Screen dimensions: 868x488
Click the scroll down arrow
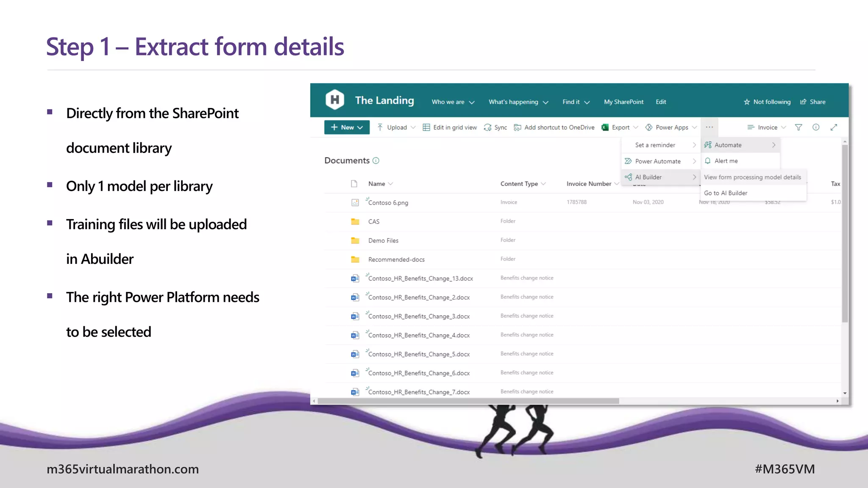point(845,393)
